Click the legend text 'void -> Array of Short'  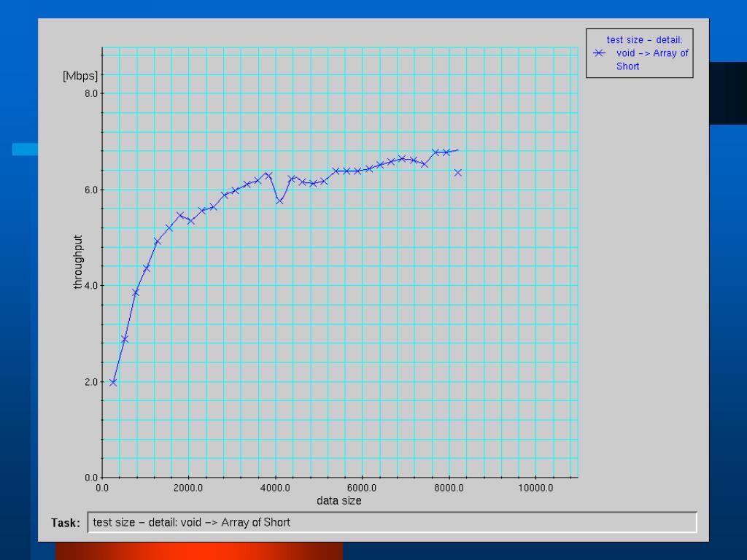pos(652,60)
